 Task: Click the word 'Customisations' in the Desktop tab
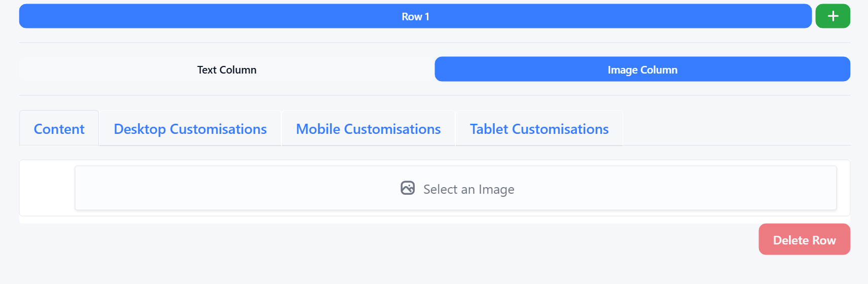pos(218,129)
